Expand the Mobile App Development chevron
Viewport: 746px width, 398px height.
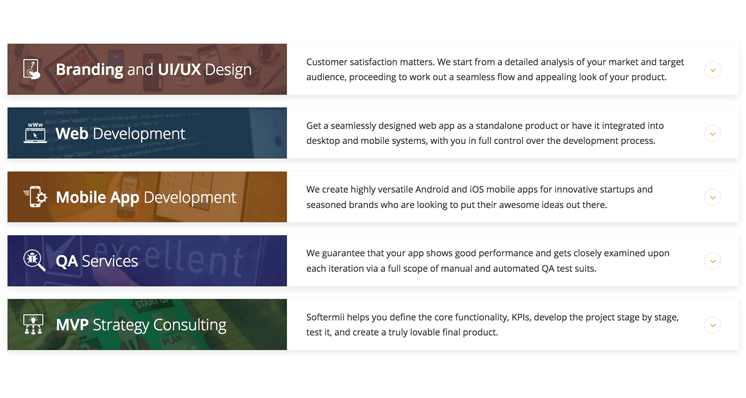point(712,197)
